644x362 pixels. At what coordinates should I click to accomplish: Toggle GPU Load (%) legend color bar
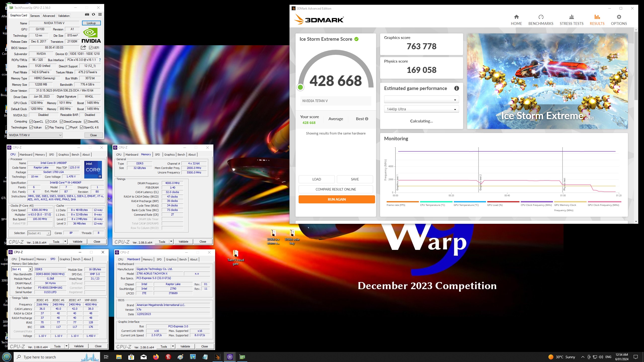[503, 202]
